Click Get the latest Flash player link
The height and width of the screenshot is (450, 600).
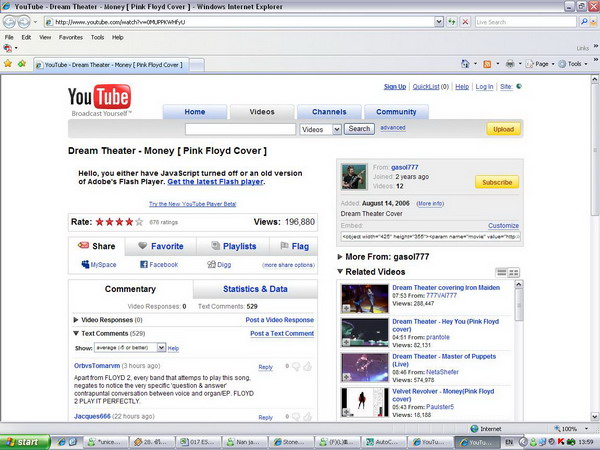[x=215, y=182]
